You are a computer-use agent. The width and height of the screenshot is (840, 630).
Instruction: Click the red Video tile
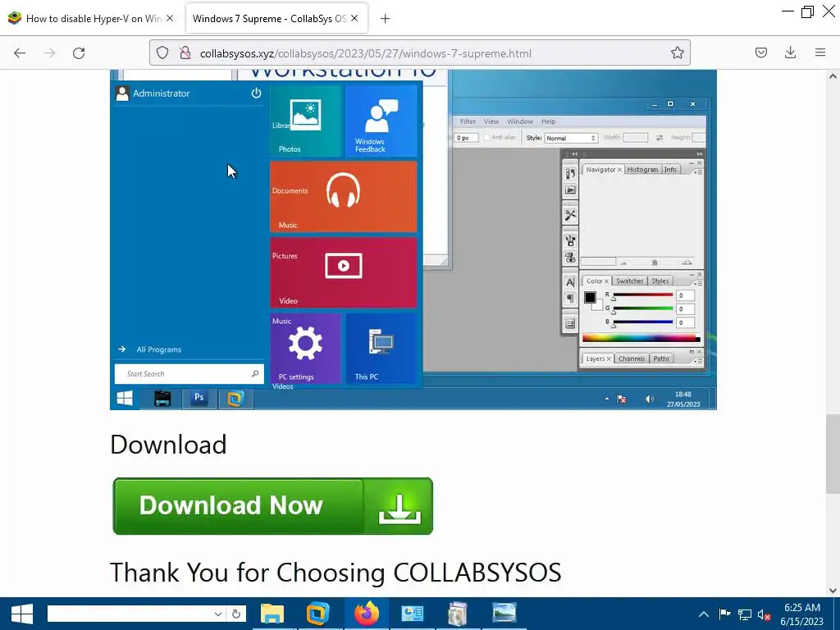[x=344, y=272]
